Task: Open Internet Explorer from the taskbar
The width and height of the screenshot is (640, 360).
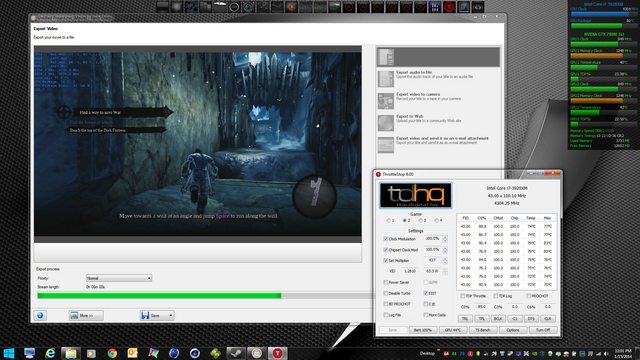Action: click(50, 353)
